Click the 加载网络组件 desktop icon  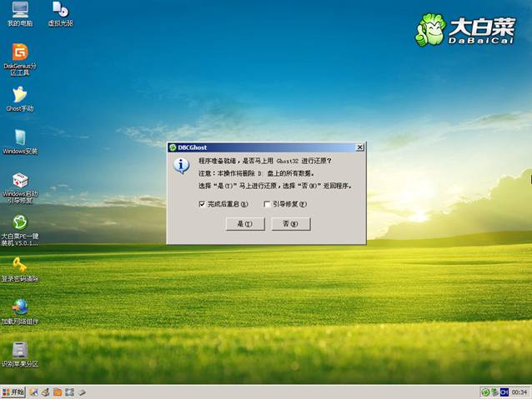(x=19, y=308)
